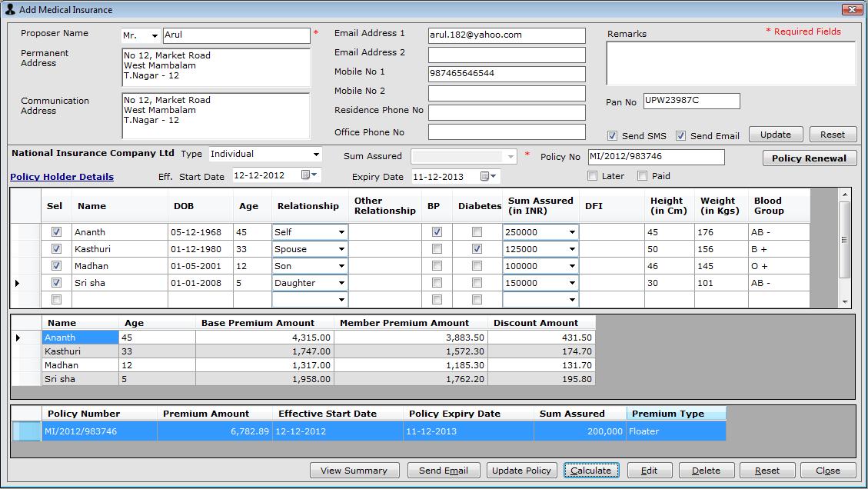This screenshot has height=489, width=868.
Task: Click the Email Address 2 field
Action: click(x=507, y=55)
